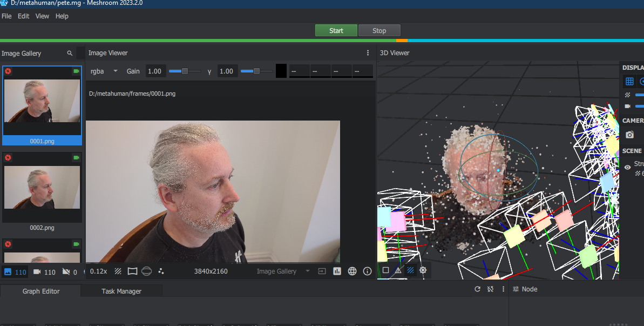Edit the Gain value field

pos(156,71)
